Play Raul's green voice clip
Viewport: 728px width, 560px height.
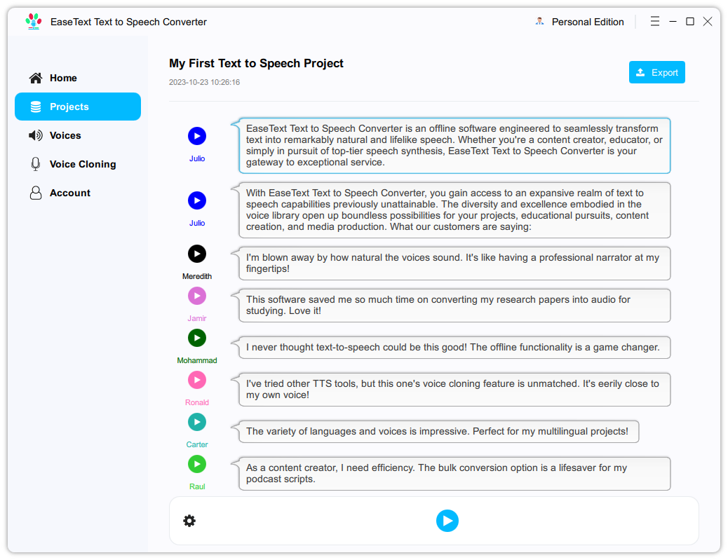[197, 464]
